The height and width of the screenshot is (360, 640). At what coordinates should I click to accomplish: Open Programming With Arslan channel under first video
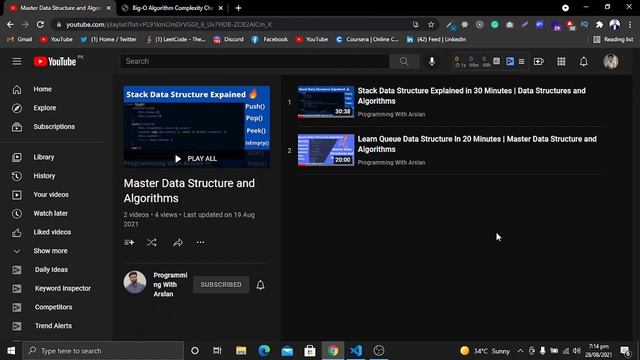click(391, 114)
